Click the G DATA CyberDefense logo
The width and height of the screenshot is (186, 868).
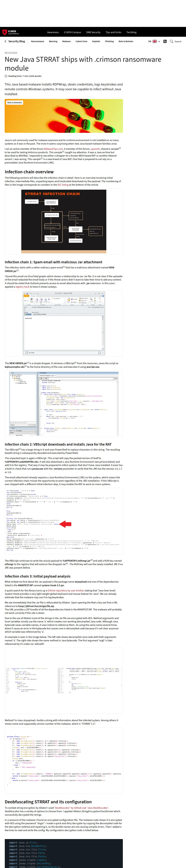coord(10,32)
